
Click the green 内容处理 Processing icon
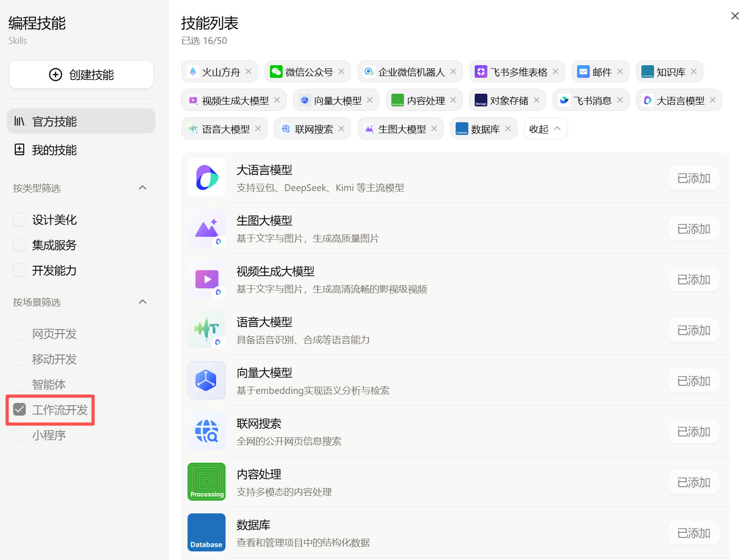pos(207,482)
